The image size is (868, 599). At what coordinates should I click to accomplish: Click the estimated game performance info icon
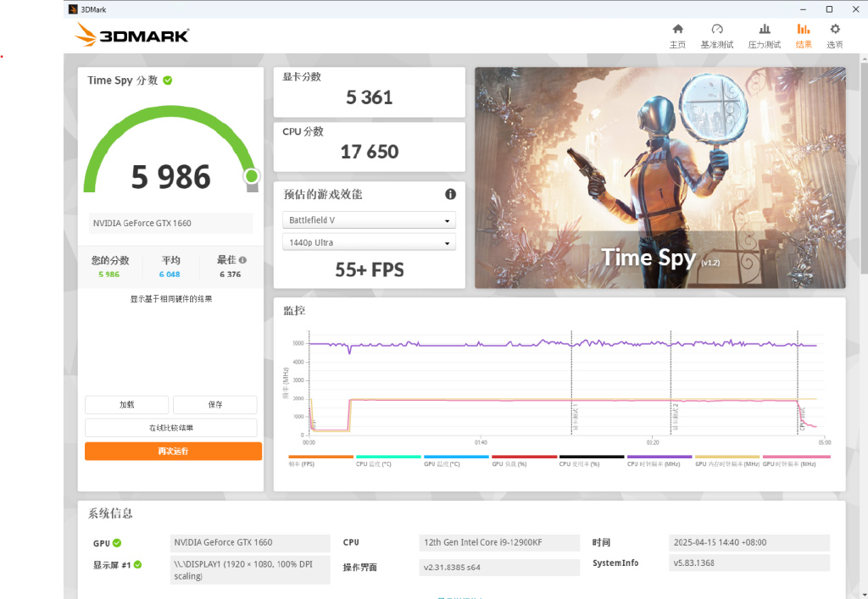[450, 194]
